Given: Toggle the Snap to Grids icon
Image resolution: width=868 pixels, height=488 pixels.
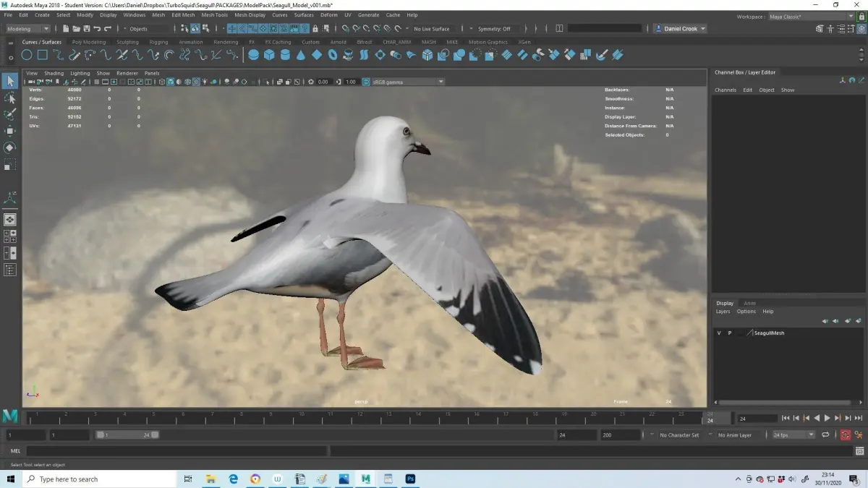Looking at the screenshot, I should pyautogui.click(x=346, y=29).
